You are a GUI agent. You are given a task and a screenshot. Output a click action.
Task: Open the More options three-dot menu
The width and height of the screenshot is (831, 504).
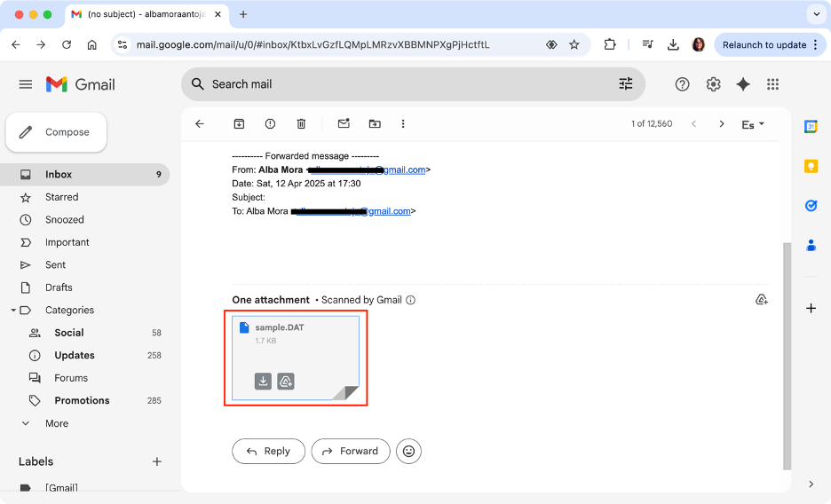[x=403, y=124]
